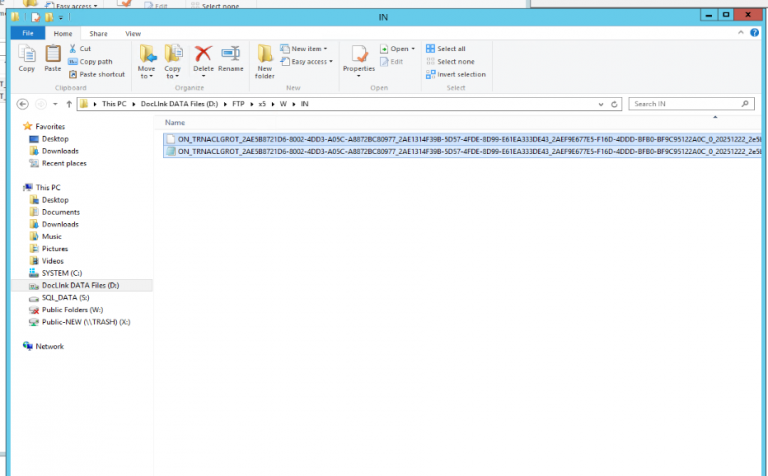
Task: Open Downloads under This PC
Action: pos(60,224)
